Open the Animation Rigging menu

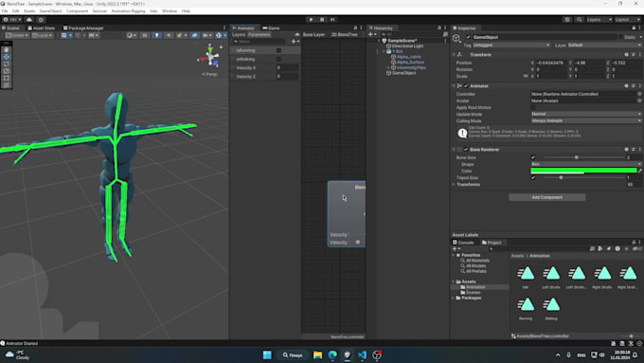point(128,11)
